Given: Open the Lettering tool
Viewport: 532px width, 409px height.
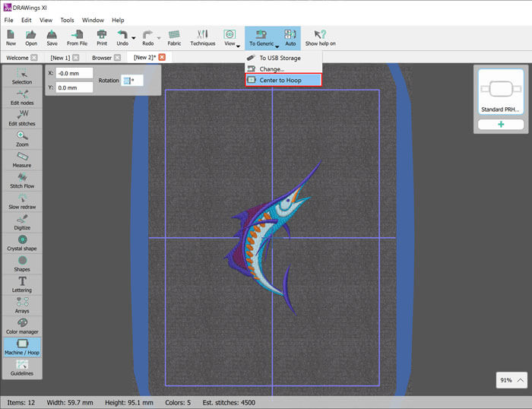Looking at the screenshot, I should pos(22,284).
